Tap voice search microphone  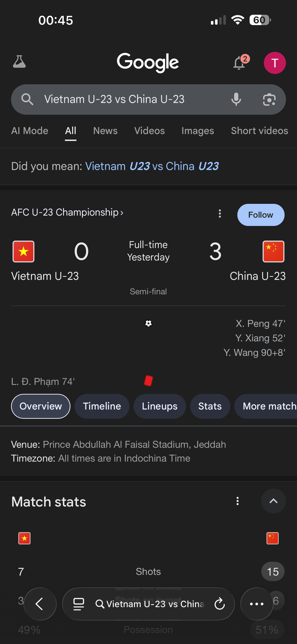(x=236, y=99)
